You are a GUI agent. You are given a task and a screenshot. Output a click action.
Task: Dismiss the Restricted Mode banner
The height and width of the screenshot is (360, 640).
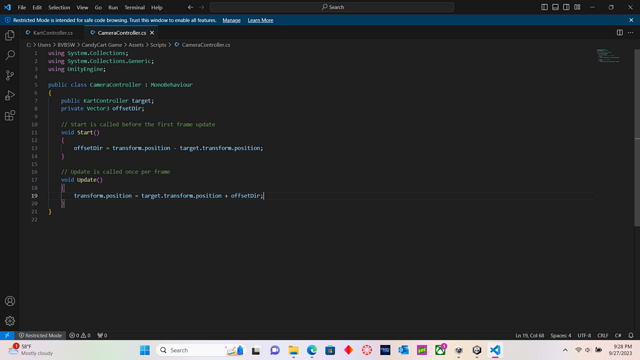(631, 20)
